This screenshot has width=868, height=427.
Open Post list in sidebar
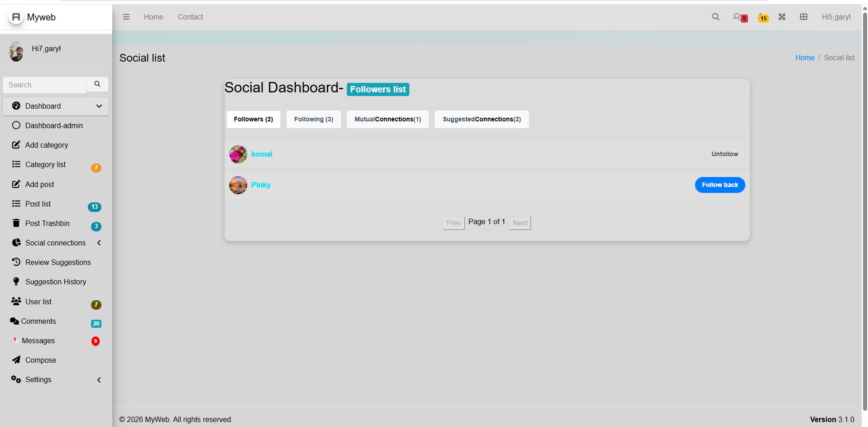click(x=56, y=204)
